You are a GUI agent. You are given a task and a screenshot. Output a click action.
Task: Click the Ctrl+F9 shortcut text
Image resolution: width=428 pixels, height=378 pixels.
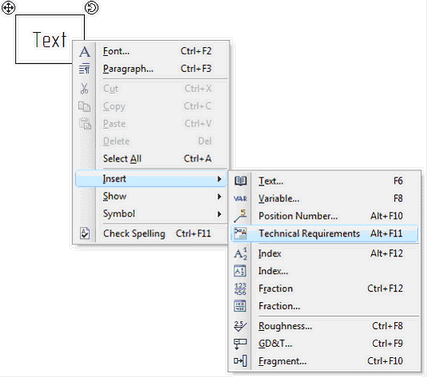387,344
